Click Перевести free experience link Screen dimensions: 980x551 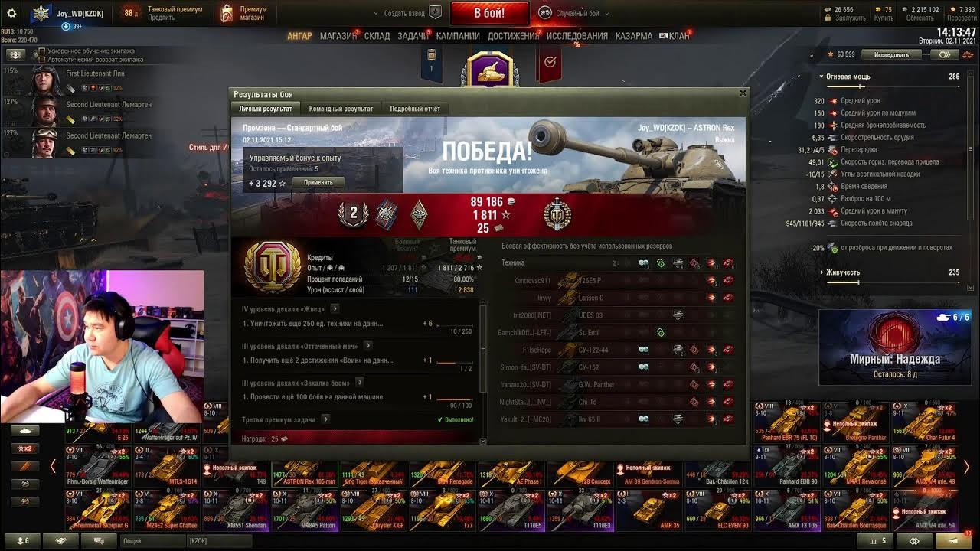pos(962,18)
